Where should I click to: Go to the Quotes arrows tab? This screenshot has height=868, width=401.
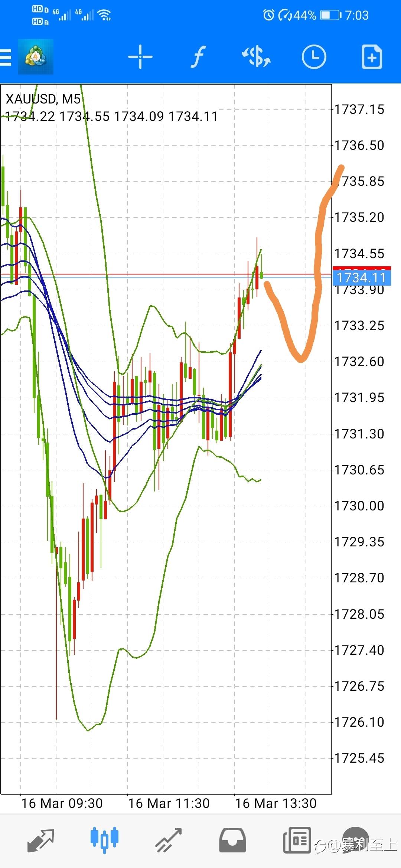click(x=41, y=840)
